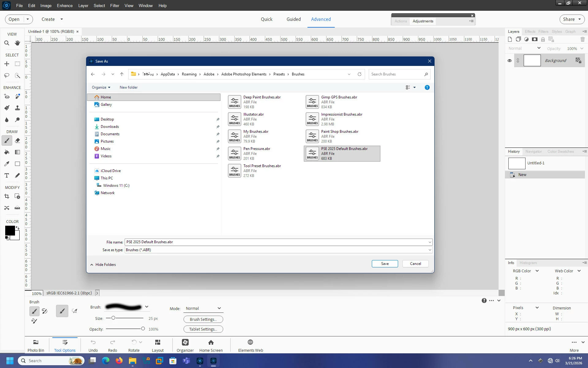Click the brush Size slider handle
Viewport: 588px width, 368px height.
113,318
